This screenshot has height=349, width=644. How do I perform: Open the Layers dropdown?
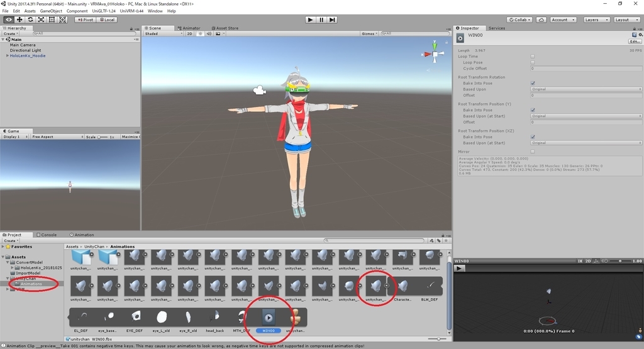click(596, 19)
